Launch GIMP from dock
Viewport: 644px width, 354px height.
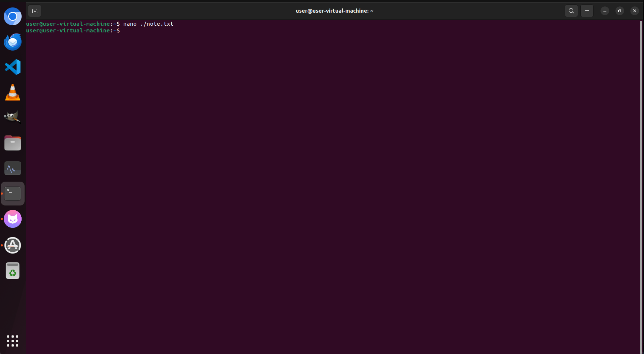tap(13, 118)
